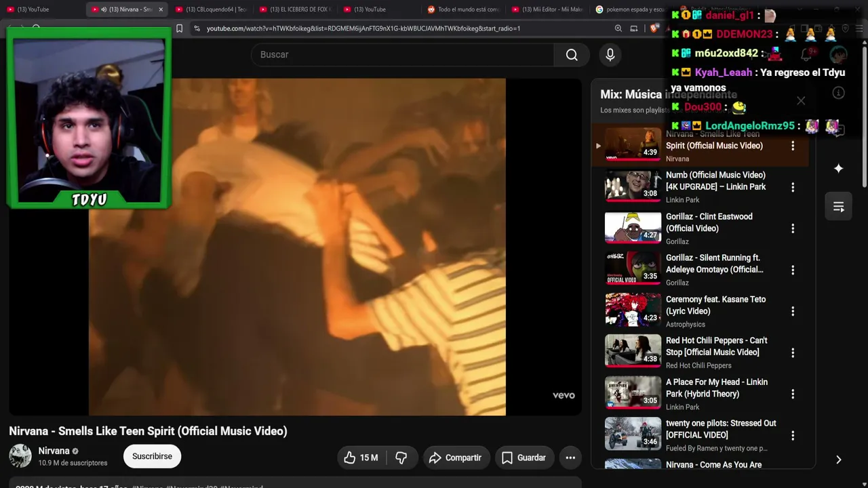Open options for Gorillaz Silent Running row
The height and width of the screenshot is (488, 868).
coord(793,270)
